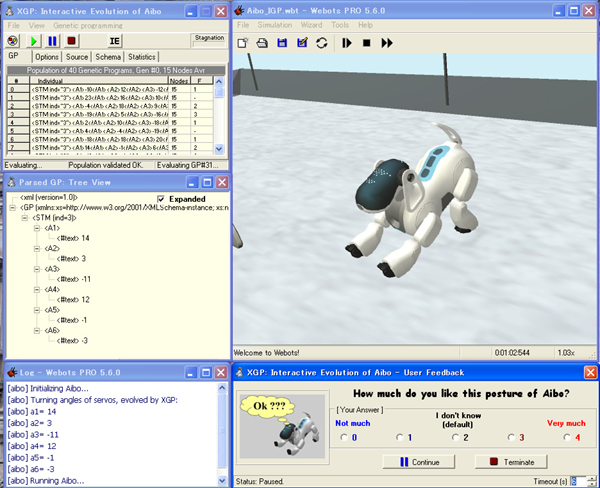Collapse the A2 tree node
Image resolution: width=600 pixels, height=488 pixels.
37,248
